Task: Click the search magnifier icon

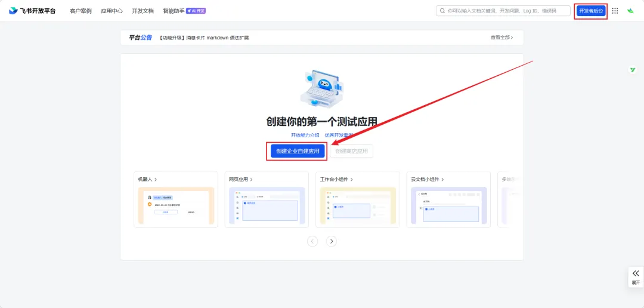Action: point(442,11)
